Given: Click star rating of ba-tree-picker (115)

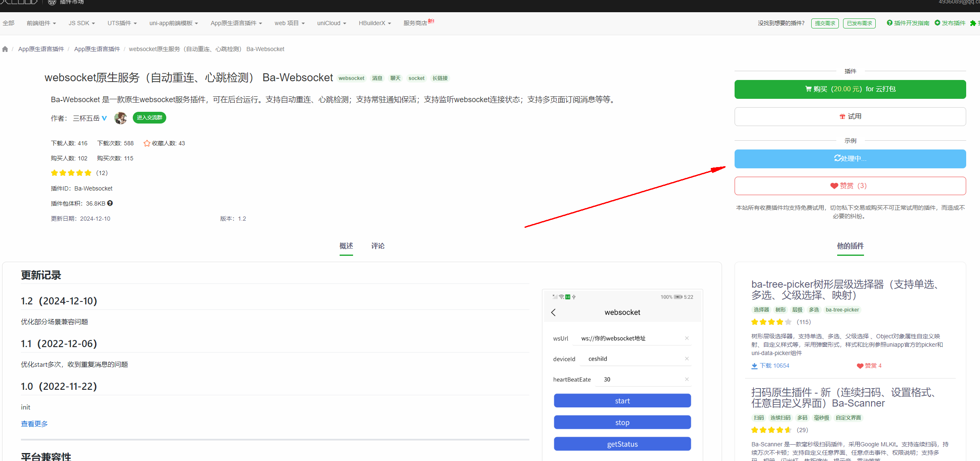Looking at the screenshot, I should click(x=771, y=322).
